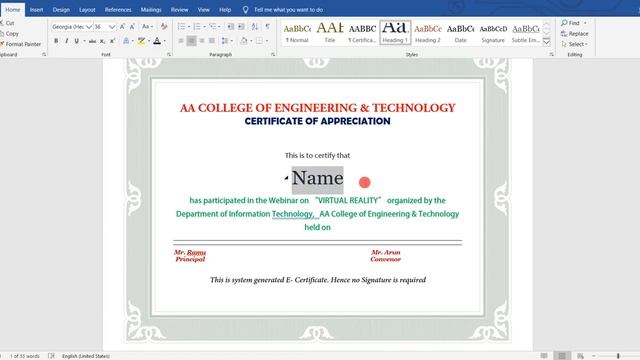Viewport: 640px width, 360px height.
Task: Open font size dropdown
Action: [112, 27]
